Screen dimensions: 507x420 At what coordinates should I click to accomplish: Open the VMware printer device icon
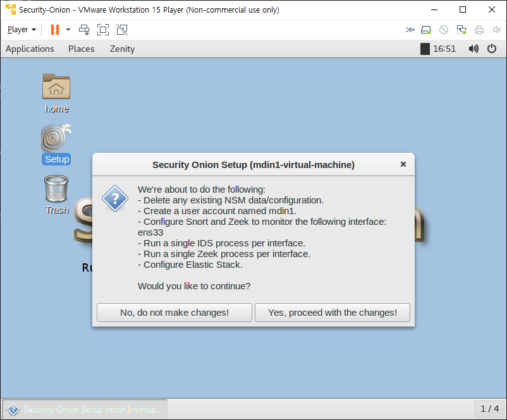point(479,30)
